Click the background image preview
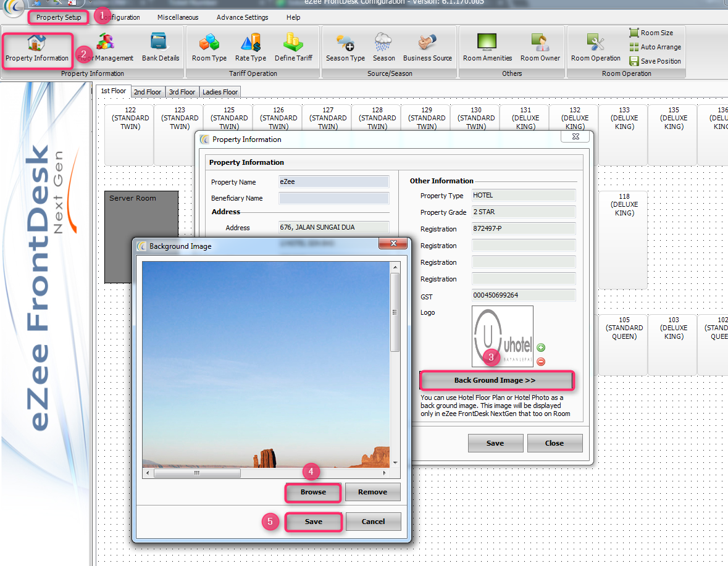Screen dimensions: 728x566 point(266,364)
